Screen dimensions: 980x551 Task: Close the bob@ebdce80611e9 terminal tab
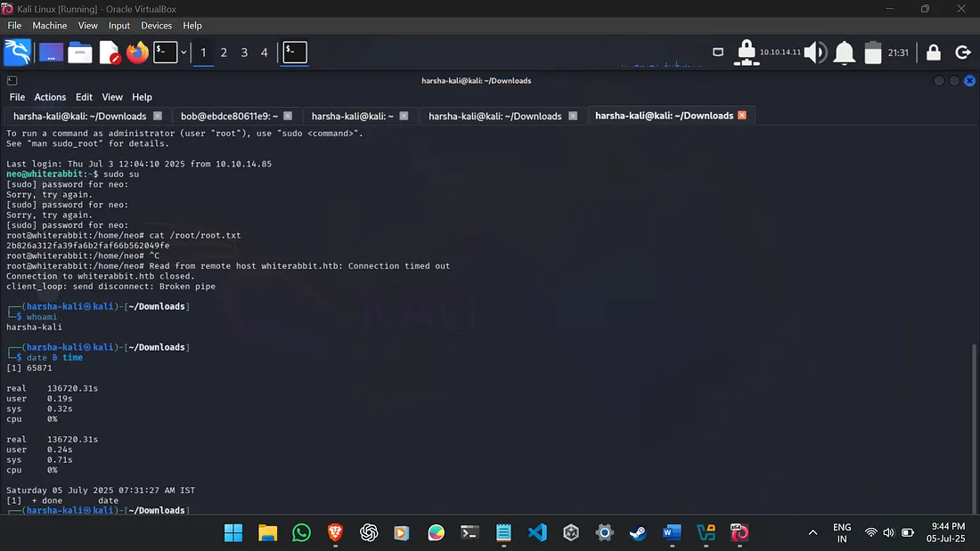pos(287,116)
